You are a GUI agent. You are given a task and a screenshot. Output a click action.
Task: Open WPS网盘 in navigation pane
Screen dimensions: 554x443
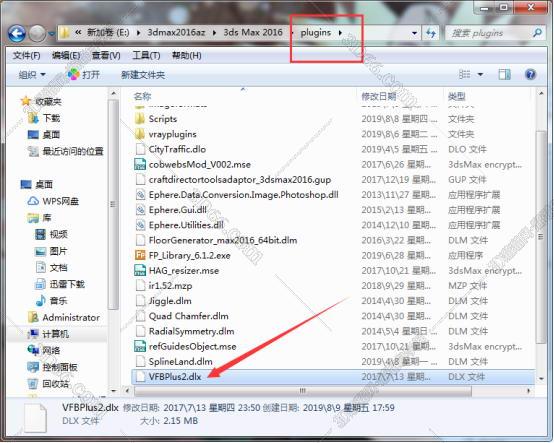coord(53,201)
